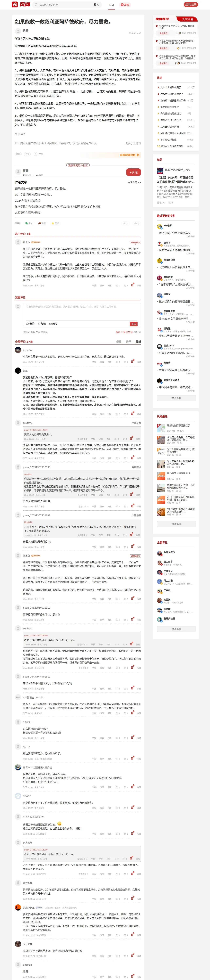Open article 2024年资本论读后感

click(27, 200)
